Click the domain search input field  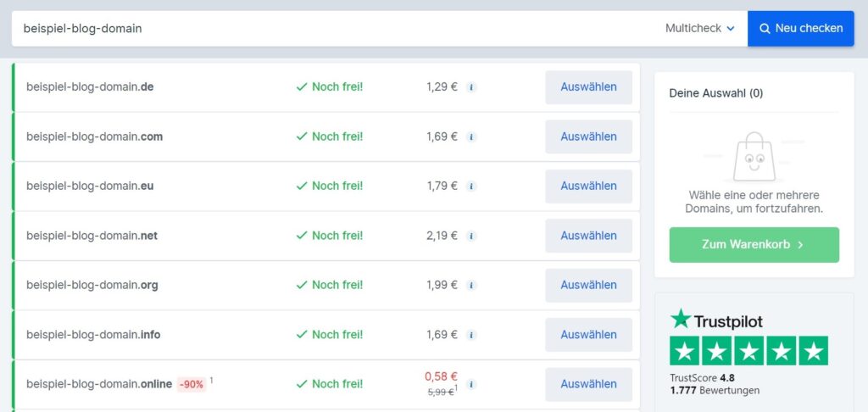337,28
